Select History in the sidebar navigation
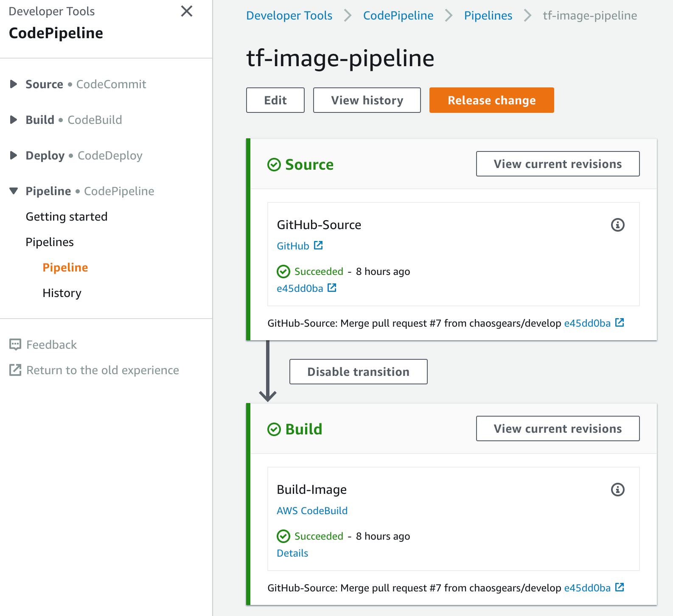Screen dimensions: 673x616 [62, 293]
